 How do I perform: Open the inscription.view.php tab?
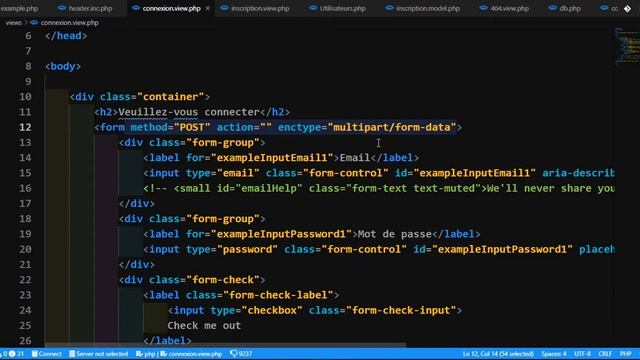click(x=260, y=8)
